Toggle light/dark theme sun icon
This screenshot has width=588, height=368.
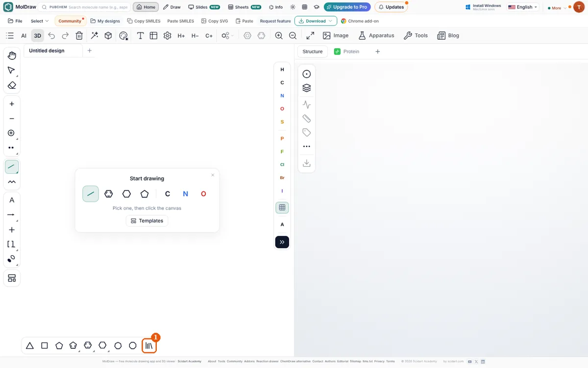[293, 7]
